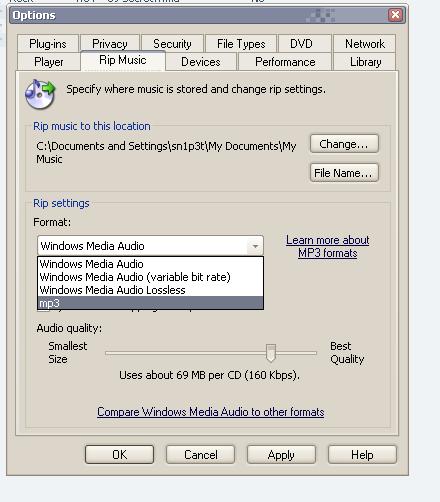Switch to the Privacy tab

tap(110, 44)
